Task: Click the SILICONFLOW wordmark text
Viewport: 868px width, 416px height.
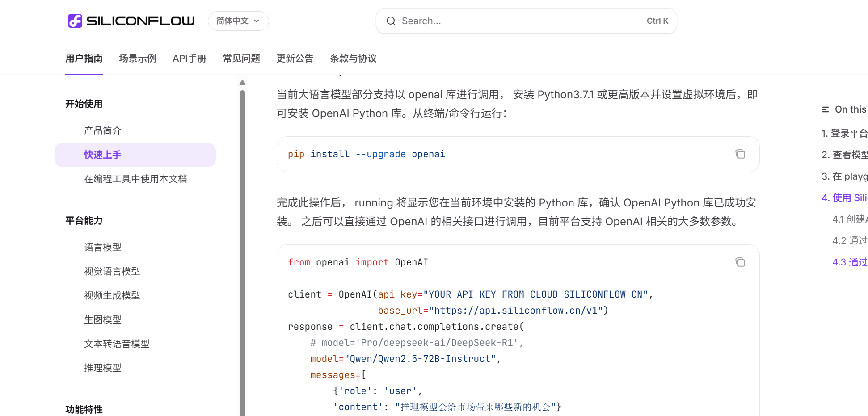Action: (x=140, y=21)
